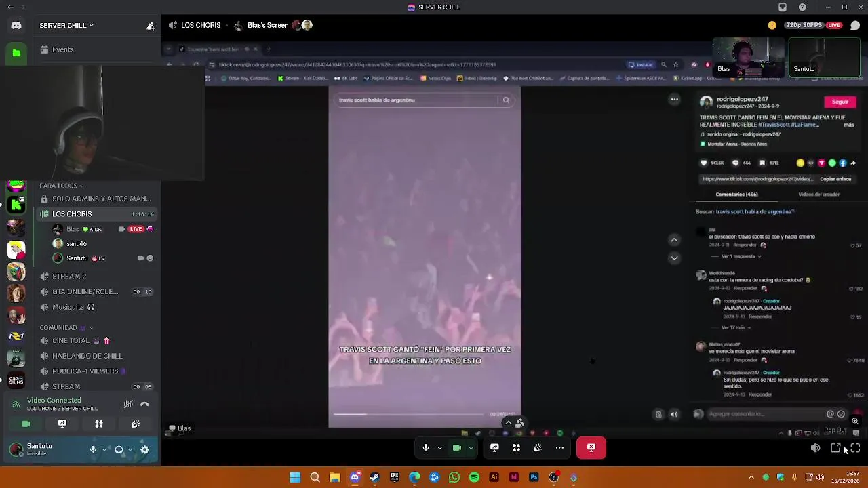The width and height of the screenshot is (868, 488).
Task: Toggle camera in bottom call controls
Action: [457, 447]
